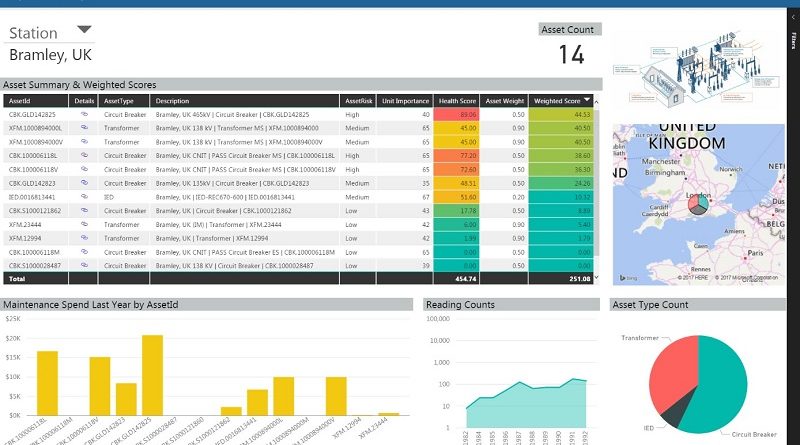Click the AssetRisk column header
This screenshot has width=800, height=445.
point(359,101)
